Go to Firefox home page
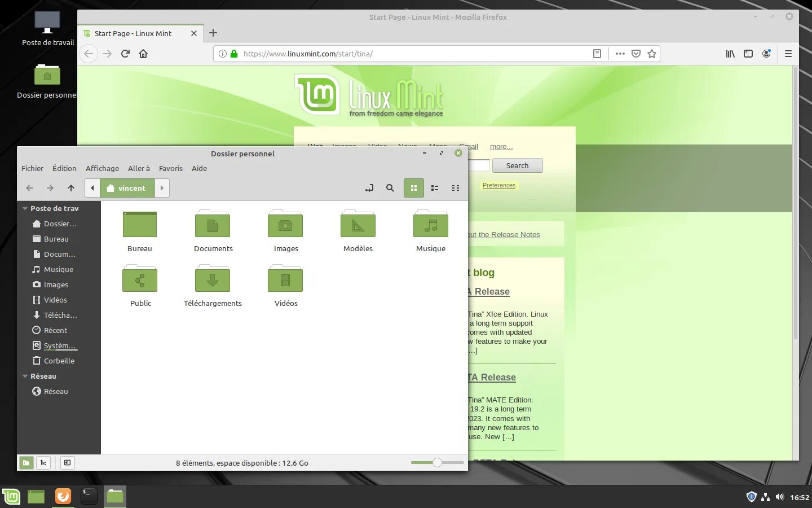Screen dimensions: 812x508 click(x=143, y=54)
